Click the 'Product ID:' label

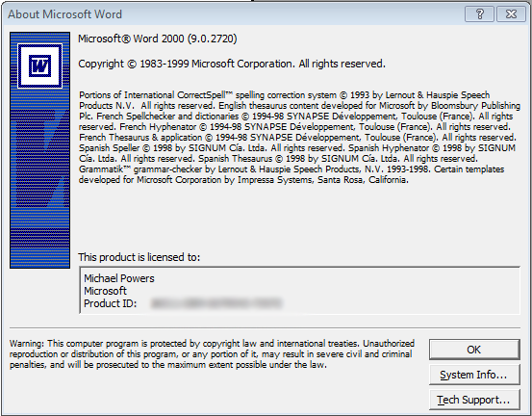click(x=111, y=303)
